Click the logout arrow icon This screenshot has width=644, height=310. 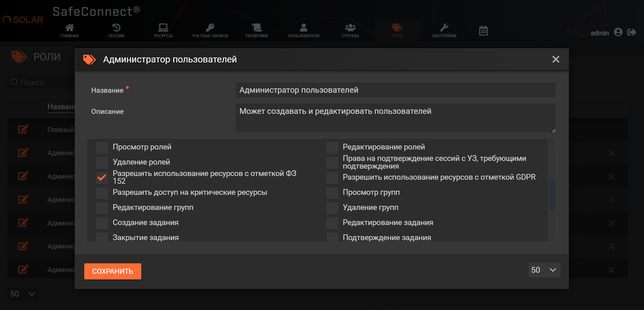coord(632,32)
